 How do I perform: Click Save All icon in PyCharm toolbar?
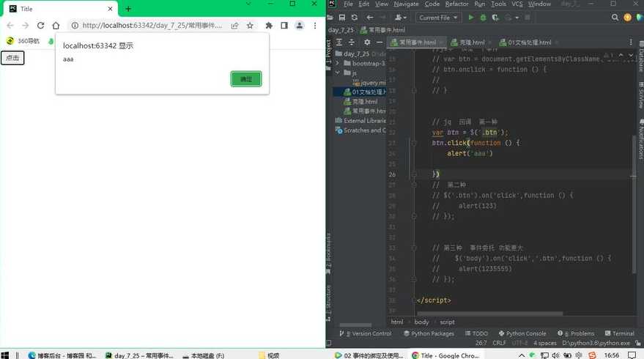click(341, 18)
